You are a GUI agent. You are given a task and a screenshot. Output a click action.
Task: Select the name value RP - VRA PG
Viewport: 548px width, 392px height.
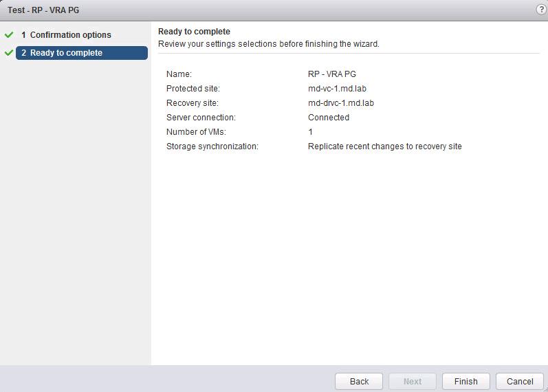tap(331, 74)
